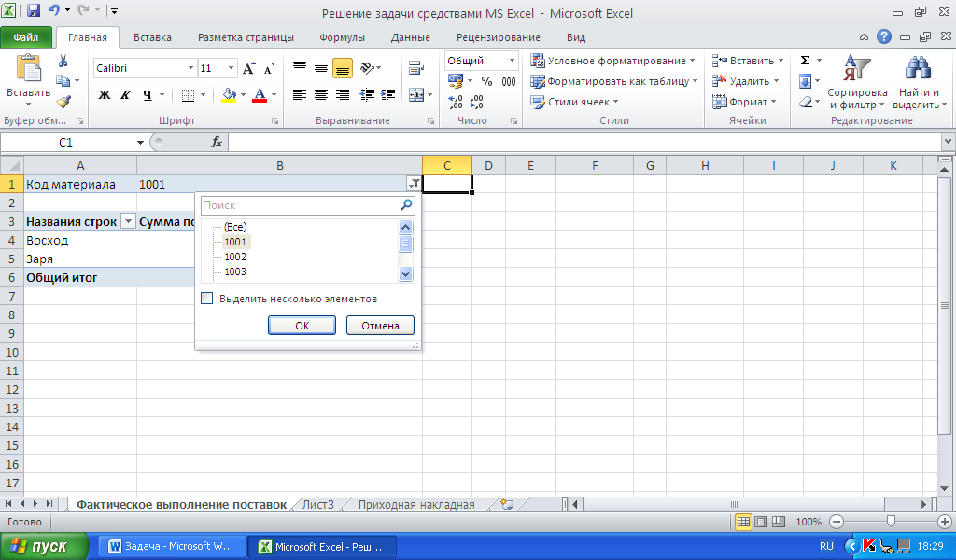Viewport: 956px width, 560px height.
Task: Open 'Сортировка и фильтр' menu
Action: pos(857,82)
